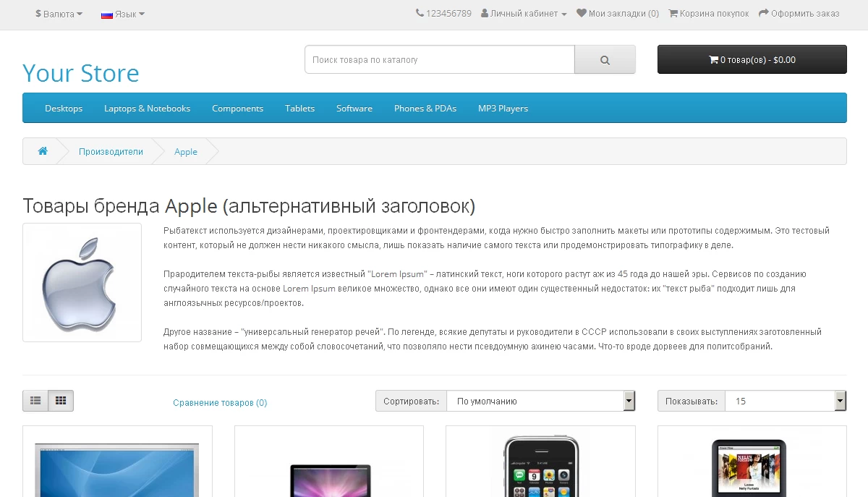Open the Язык language dropdown
Image resolution: width=868 pixels, height=497 pixels.
[123, 14]
